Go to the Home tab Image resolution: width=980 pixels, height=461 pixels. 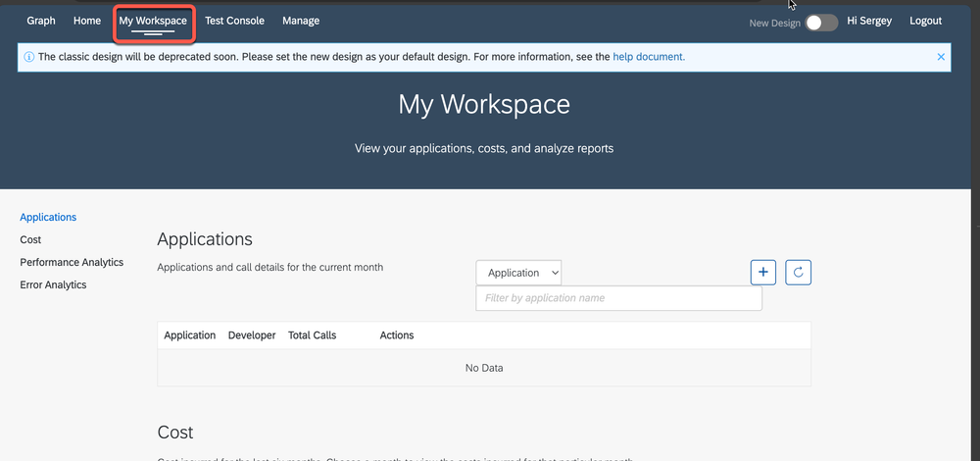pyautogui.click(x=87, y=21)
